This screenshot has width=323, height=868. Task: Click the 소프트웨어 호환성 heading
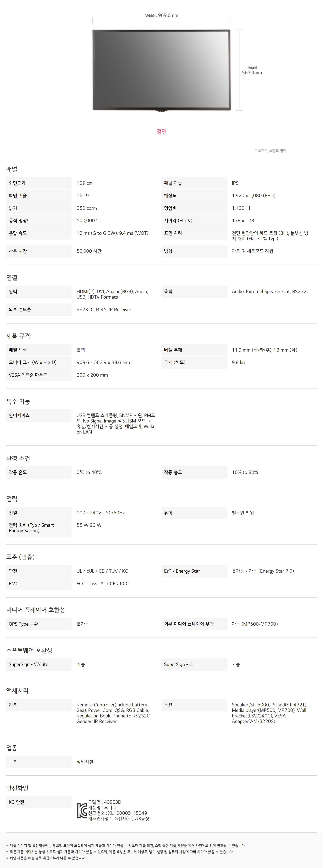click(29, 650)
